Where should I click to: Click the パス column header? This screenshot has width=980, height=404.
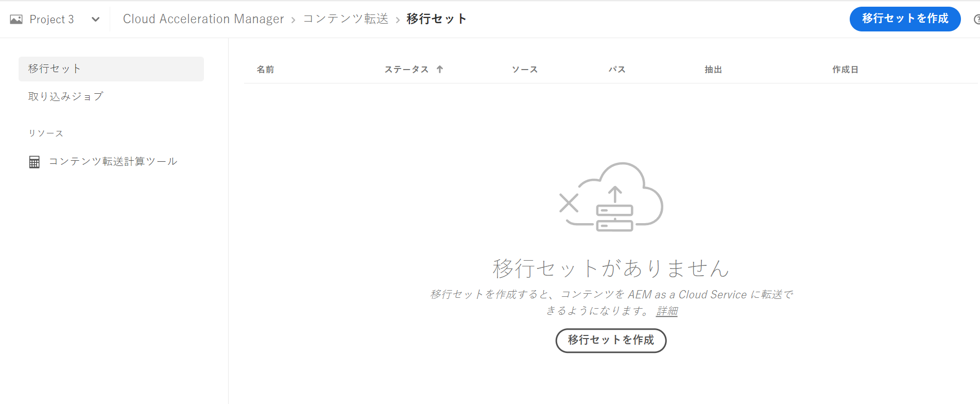click(616, 70)
